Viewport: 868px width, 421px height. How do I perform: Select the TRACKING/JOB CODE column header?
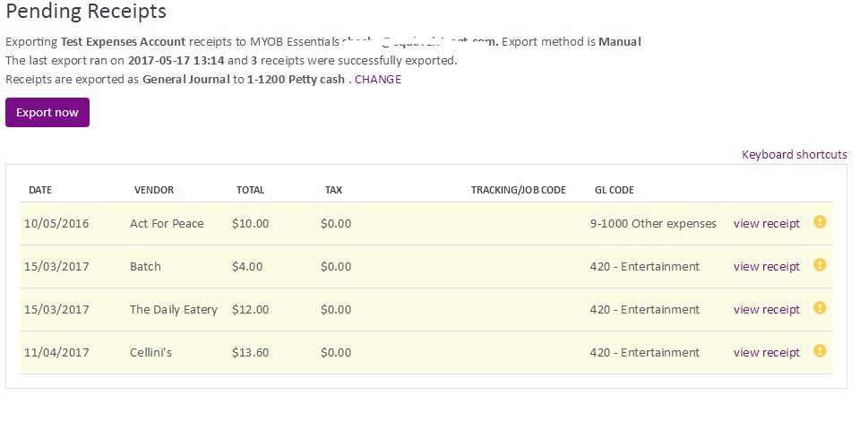coord(518,190)
